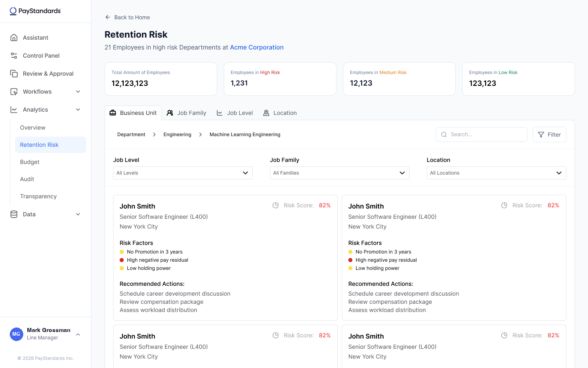Click the Department breadcrumb
588x368 pixels.
pos(131,135)
